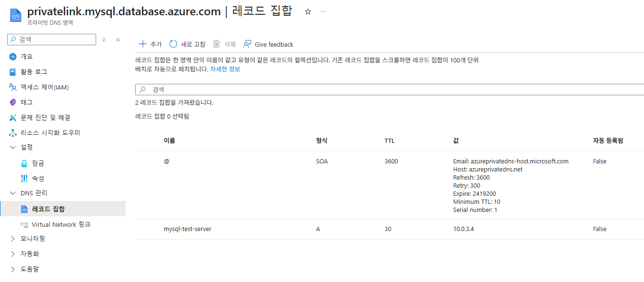Click the sidebar 검색 search box
Screen dimensions: 644x282
click(52, 40)
